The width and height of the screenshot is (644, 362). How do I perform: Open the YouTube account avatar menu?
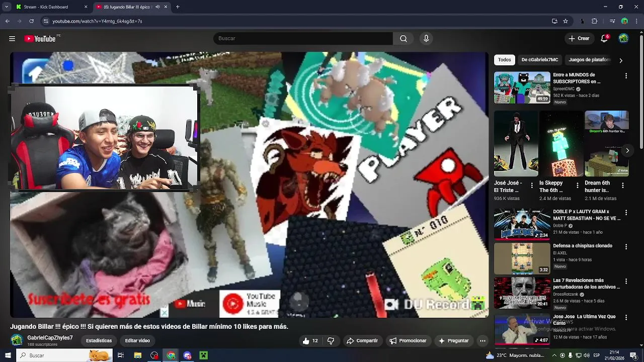pyautogui.click(x=623, y=39)
